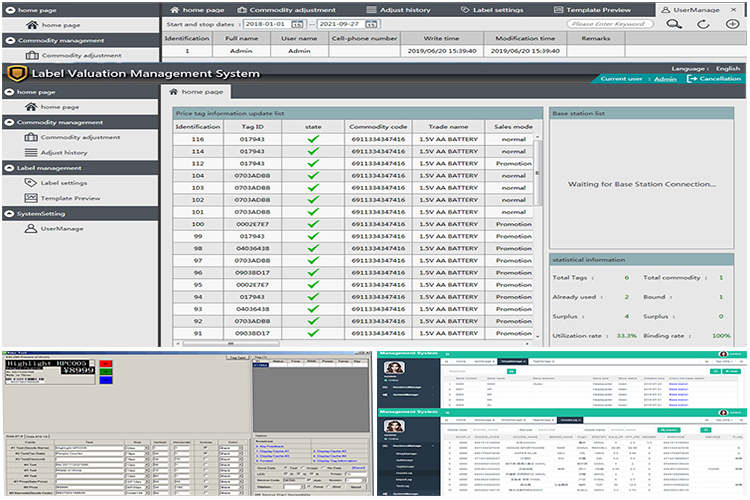Open UserManage in the left sidebar
The width and height of the screenshot is (750, 500).
[60, 229]
